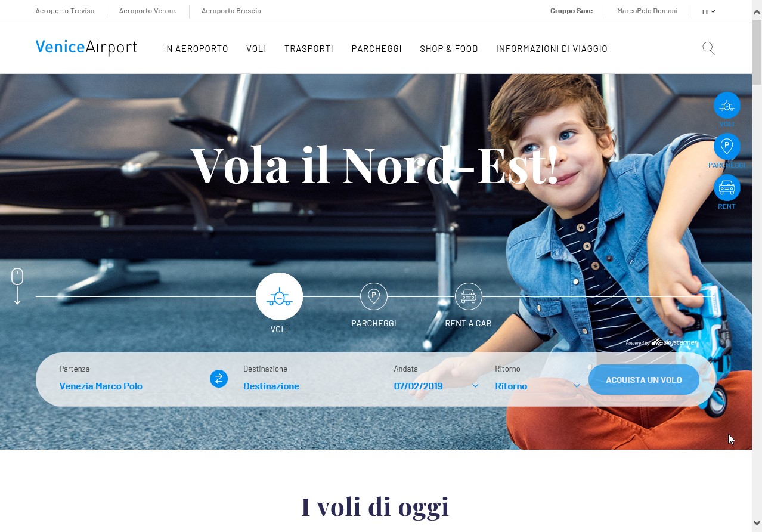762x532 pixels.
Task: Open the search magnifier icon
Action: click(708, 48)
